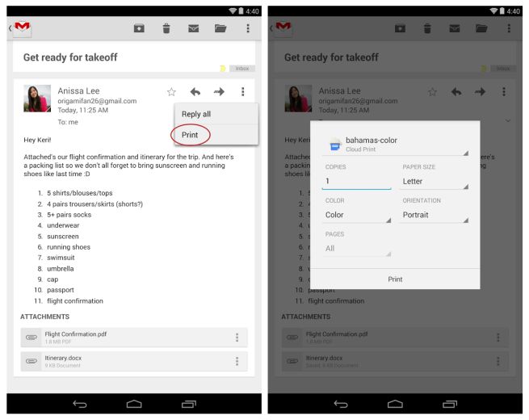
Task: Tap dimmed envelope icon in right screen toolbar
Action: click(455, 28)
